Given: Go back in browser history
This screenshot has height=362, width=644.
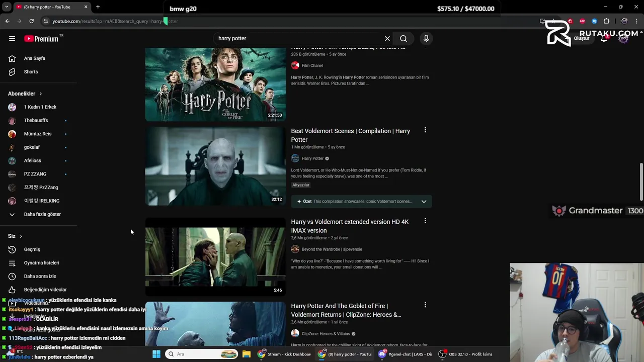Looking at the screenshot, I should click(x=7, y=21).
